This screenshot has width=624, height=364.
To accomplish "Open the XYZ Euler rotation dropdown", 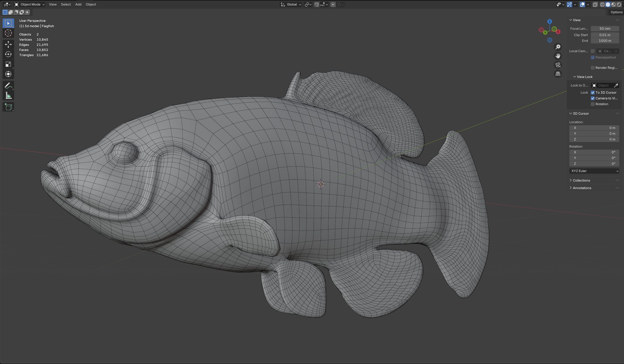I will tap(594, 171).
